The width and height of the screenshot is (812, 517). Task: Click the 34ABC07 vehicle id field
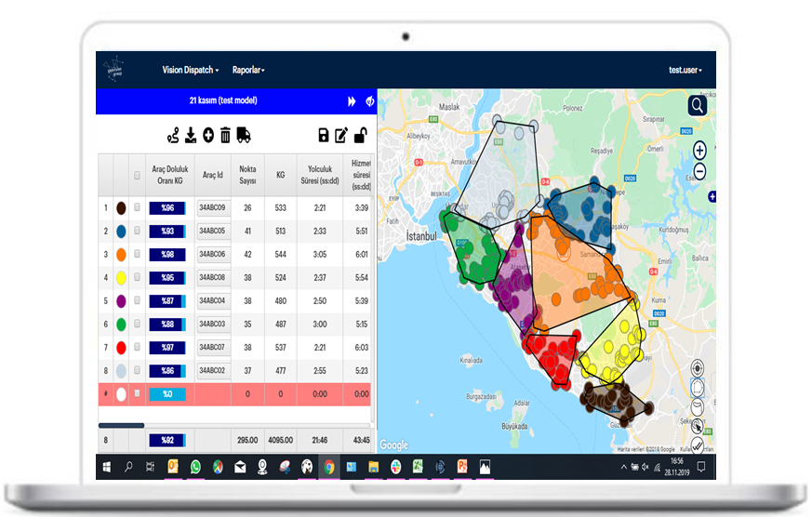tap(213, 347)
